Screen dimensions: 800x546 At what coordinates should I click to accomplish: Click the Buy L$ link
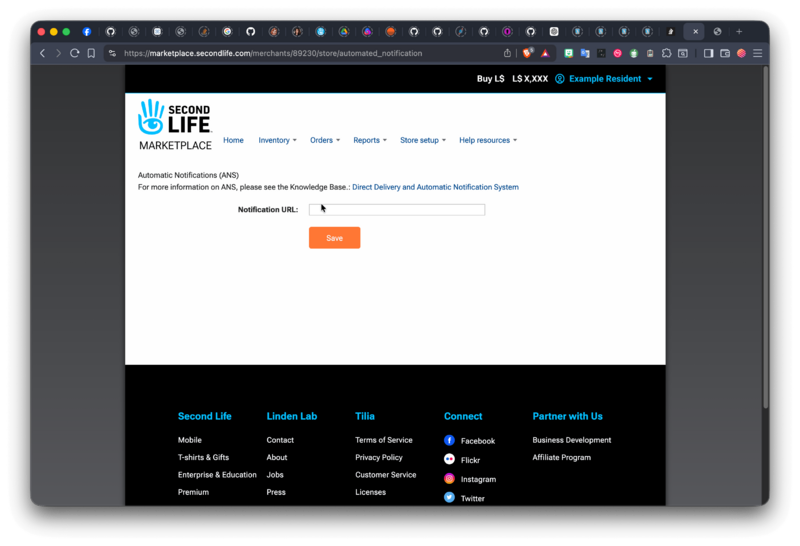490,79
